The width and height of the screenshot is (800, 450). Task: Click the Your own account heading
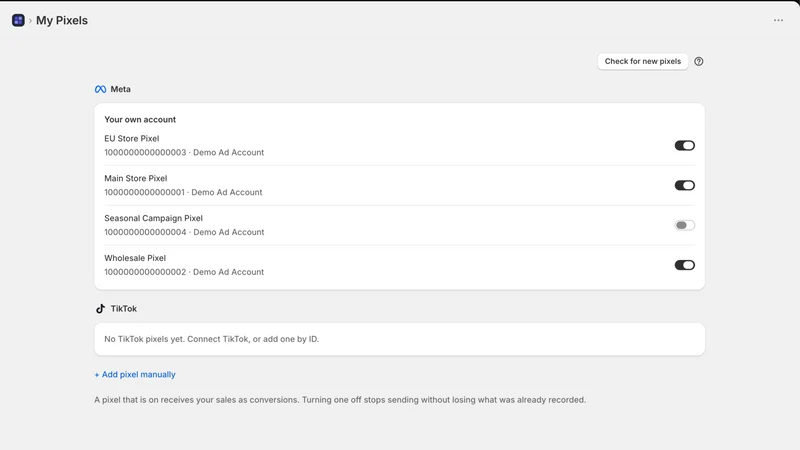click(x=140, y=119)
